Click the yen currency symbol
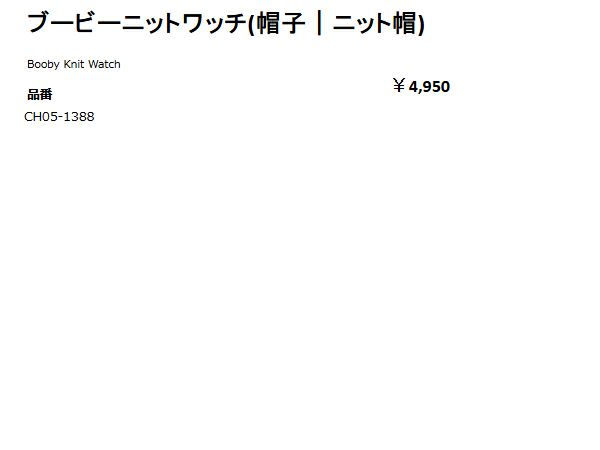The width and height of the screenshot is (600, 450). [x=399, y=86]
